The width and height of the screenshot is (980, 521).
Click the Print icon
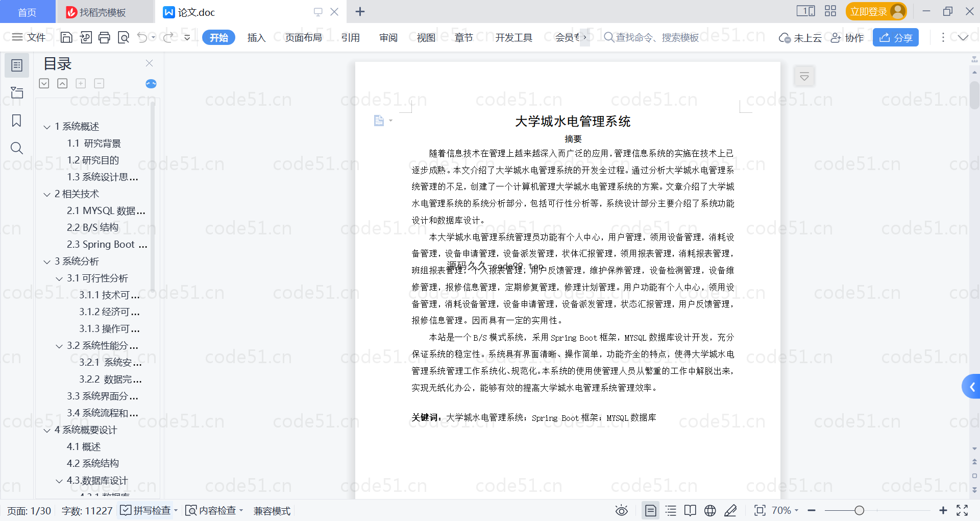104,37
